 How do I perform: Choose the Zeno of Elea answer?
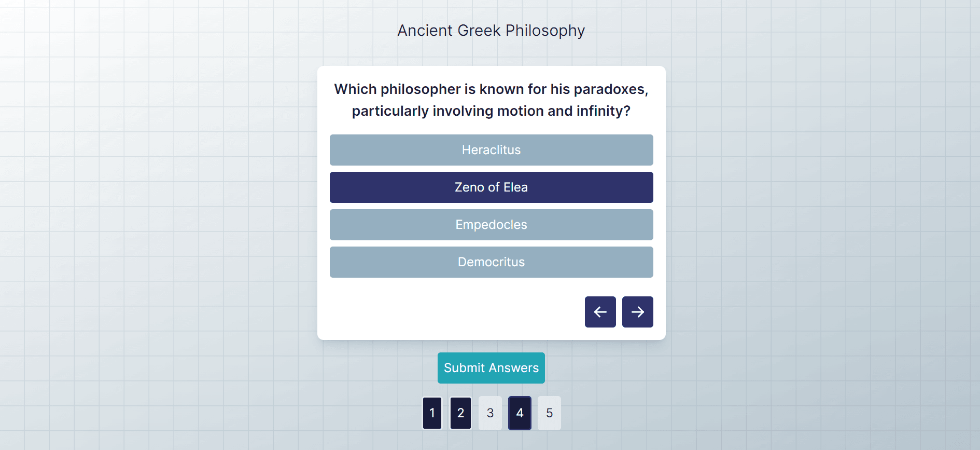click(491, 187)
